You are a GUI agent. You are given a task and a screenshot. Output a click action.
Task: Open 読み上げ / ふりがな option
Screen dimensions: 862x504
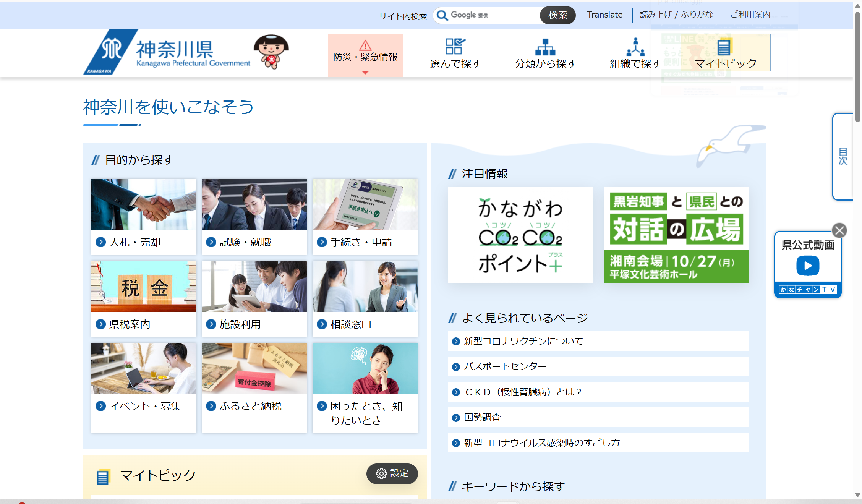click(x=676, y=15)
